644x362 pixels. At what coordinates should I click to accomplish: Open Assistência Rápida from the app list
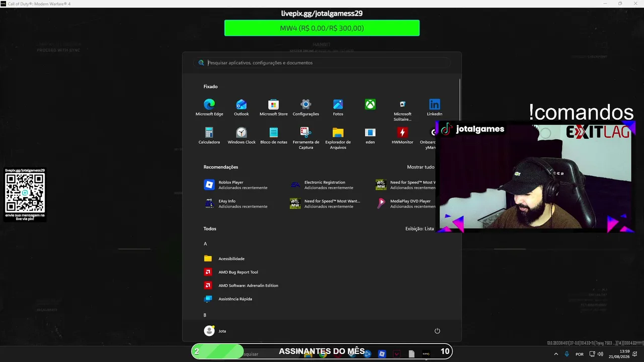coord(228,299)
